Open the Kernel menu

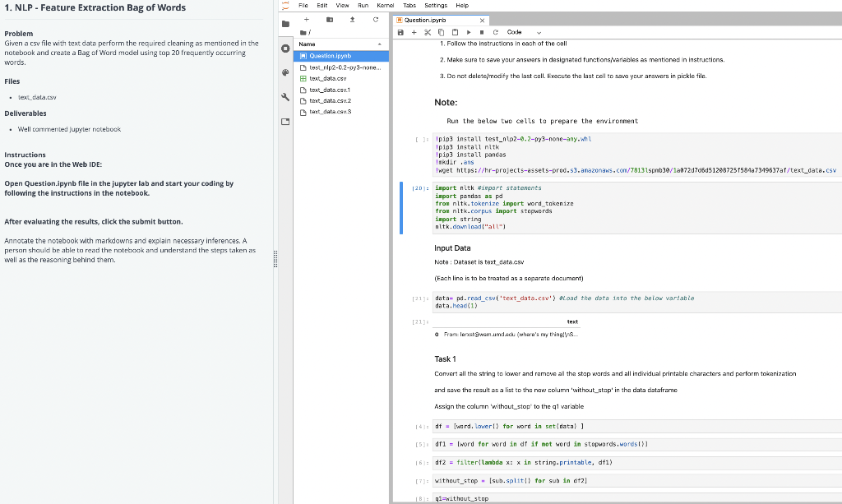point(386,6)
